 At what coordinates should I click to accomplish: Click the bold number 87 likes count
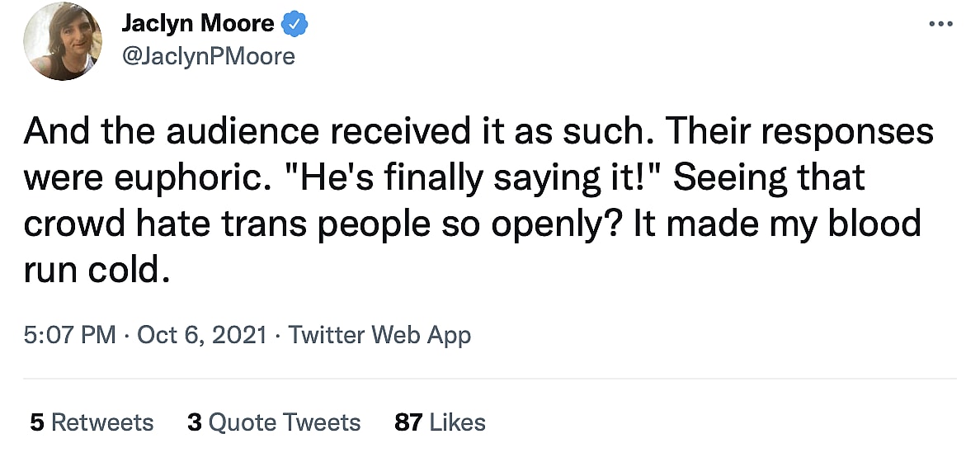coord(408,422)
